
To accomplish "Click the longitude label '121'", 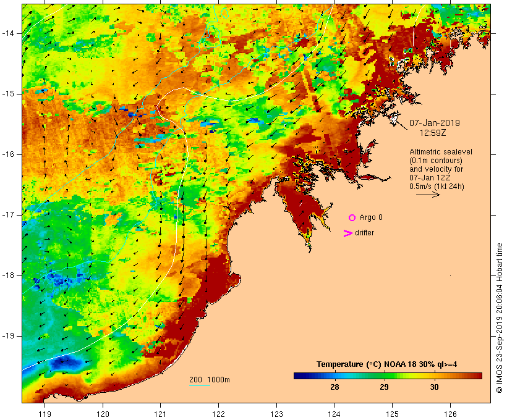I will click(160, 414).
